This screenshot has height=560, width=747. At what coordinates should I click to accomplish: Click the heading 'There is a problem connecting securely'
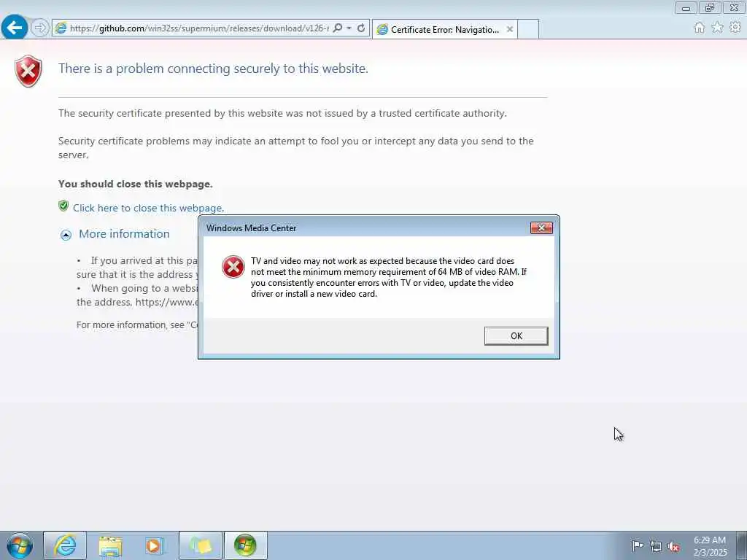(213, 69)
